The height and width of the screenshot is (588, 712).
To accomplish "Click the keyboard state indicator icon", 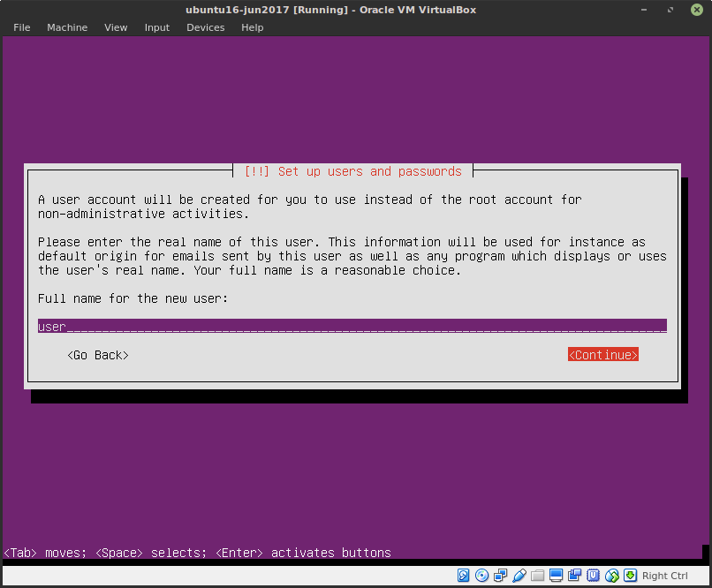I will click(x=630, y=575).
